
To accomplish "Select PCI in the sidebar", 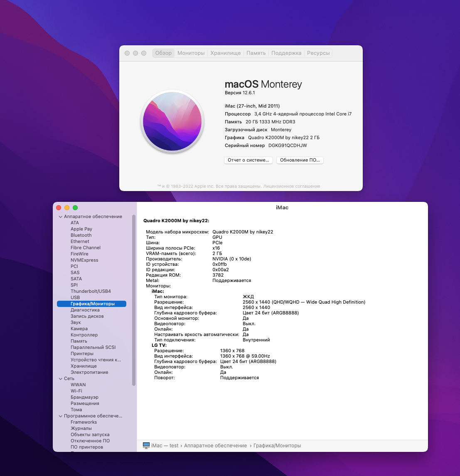I will tap(74, 266).
